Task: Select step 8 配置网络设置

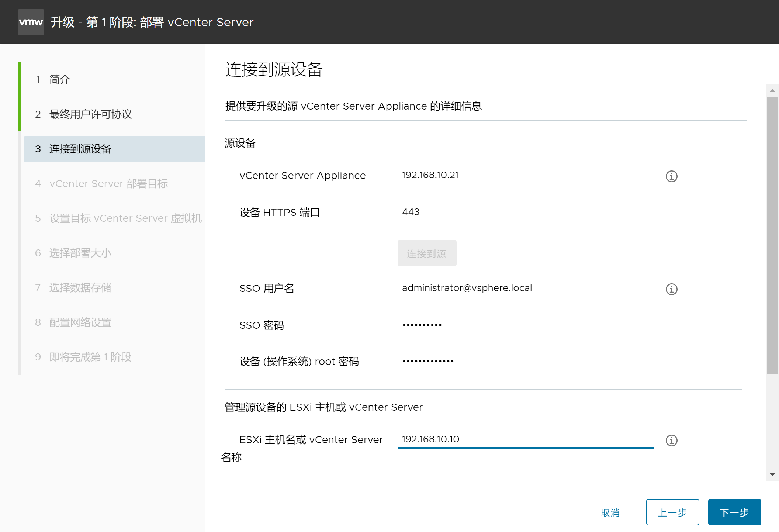Action: (114, 322)
